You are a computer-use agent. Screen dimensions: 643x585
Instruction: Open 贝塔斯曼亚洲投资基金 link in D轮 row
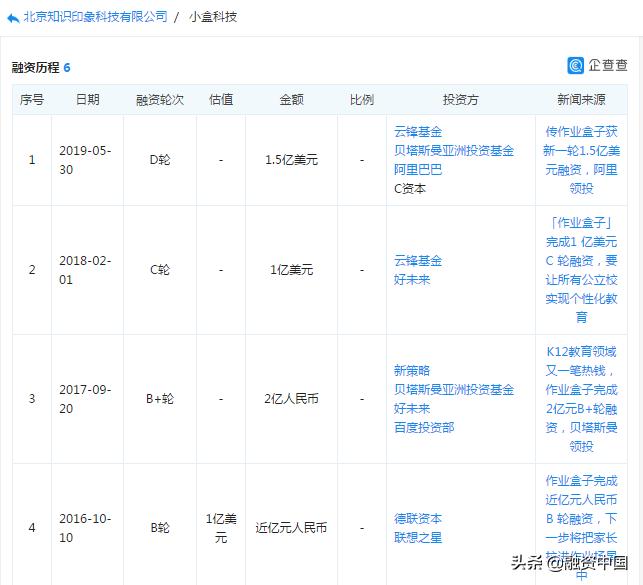click(454, 150)
